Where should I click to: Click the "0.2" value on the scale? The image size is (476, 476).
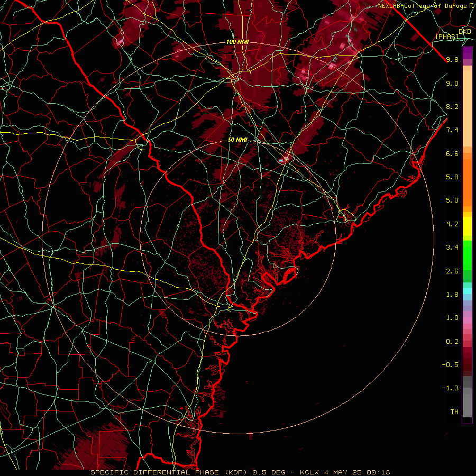[452, 342]
